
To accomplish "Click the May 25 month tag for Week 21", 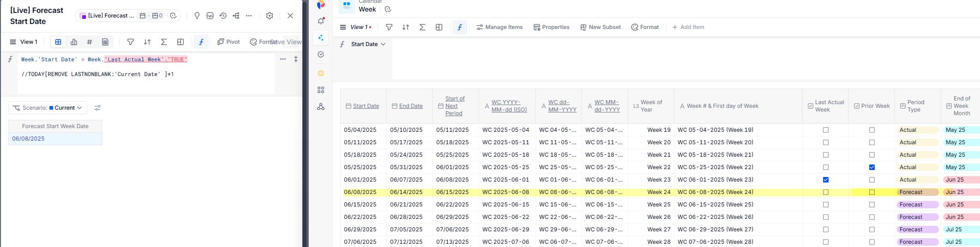I will 961,155.
